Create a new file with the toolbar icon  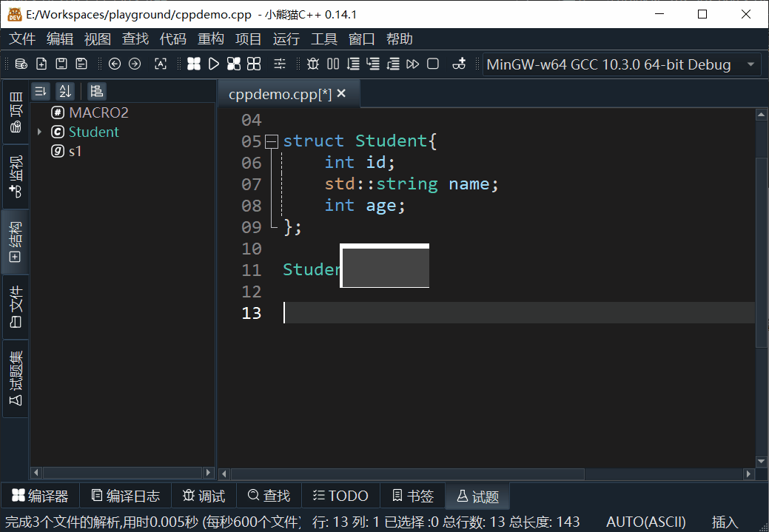point(40,64)
